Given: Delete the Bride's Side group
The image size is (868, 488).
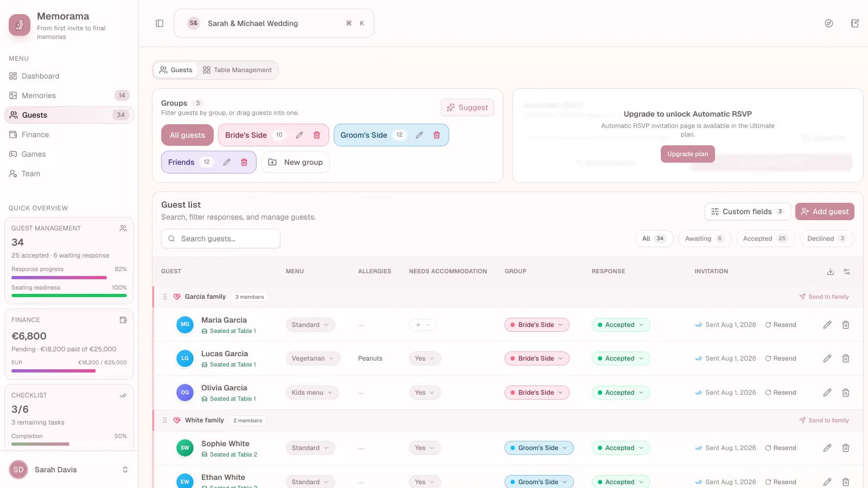Looking at the screenshot, I should coord(317,135).
